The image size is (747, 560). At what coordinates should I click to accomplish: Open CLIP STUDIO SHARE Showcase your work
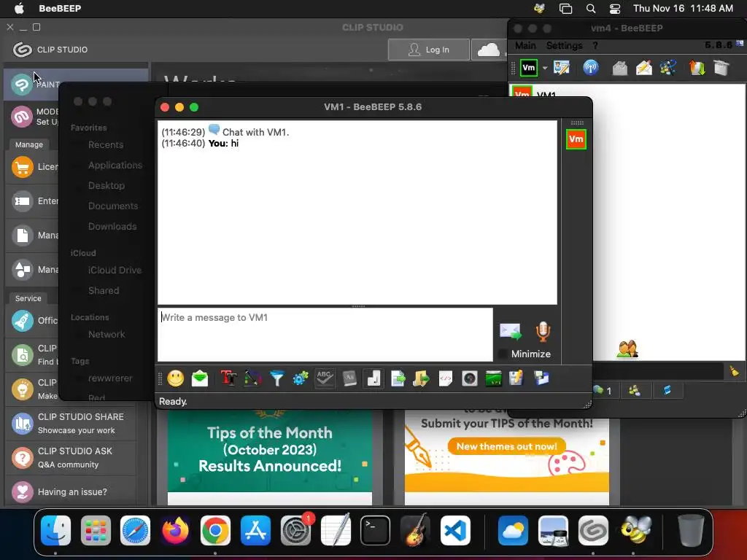pyautogui.click(x=71, y=424)
